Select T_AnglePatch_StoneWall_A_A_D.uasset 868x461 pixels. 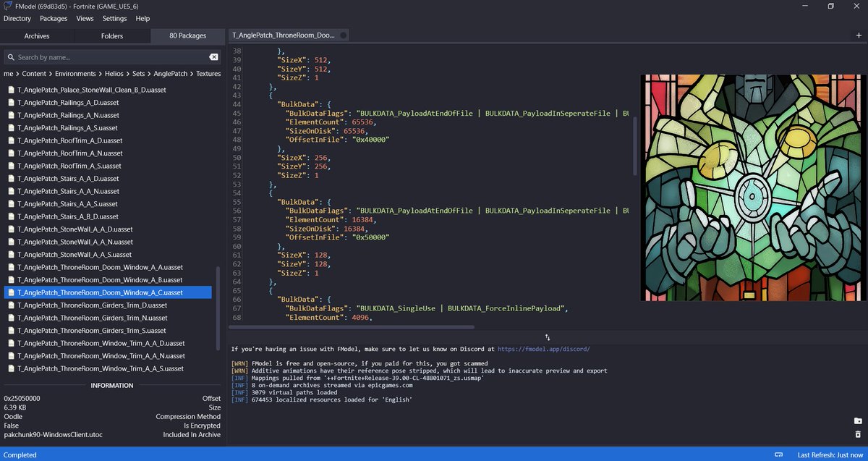[x=109, y=229]
